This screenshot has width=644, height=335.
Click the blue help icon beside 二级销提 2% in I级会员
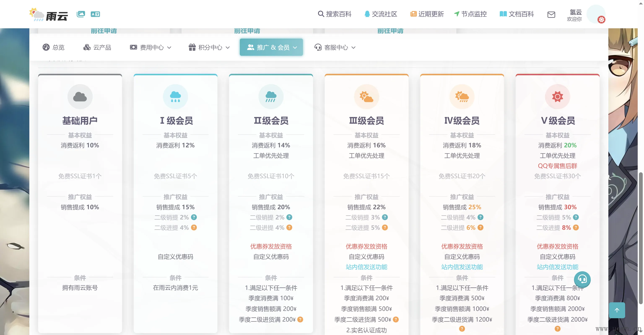click(x=194, y=217)
